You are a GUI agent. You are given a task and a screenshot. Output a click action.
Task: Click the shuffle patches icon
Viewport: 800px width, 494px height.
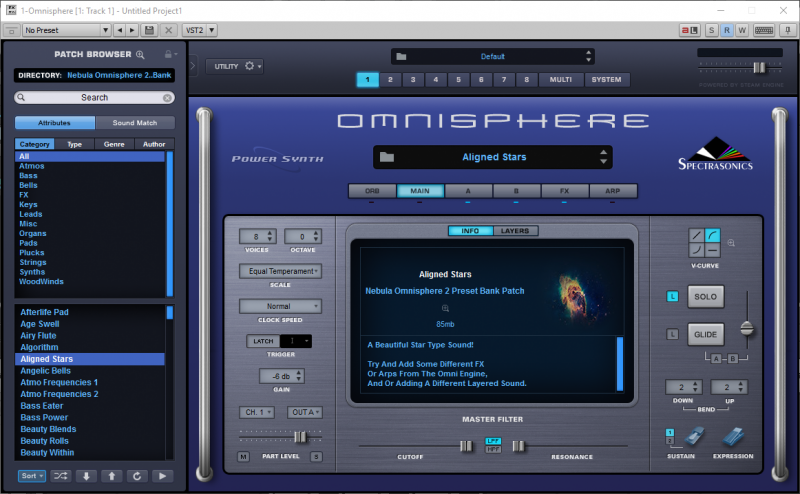(x=60, y=476)
